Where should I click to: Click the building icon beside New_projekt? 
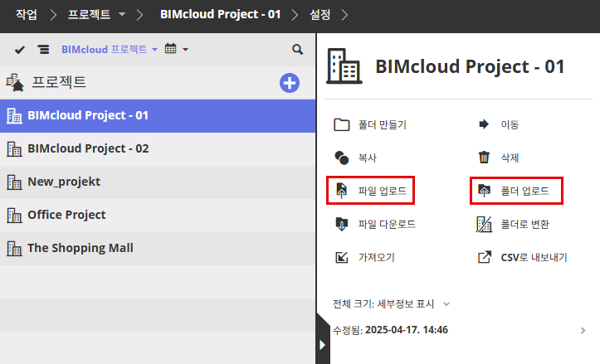pyautogui.click(x=14, y=182)
